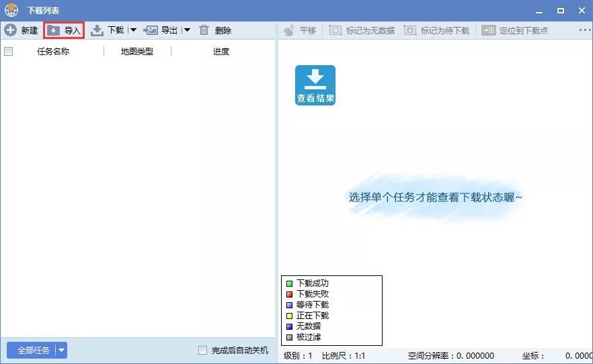
Task: Close the 下载列表 window
Action: tap(582, 11)
